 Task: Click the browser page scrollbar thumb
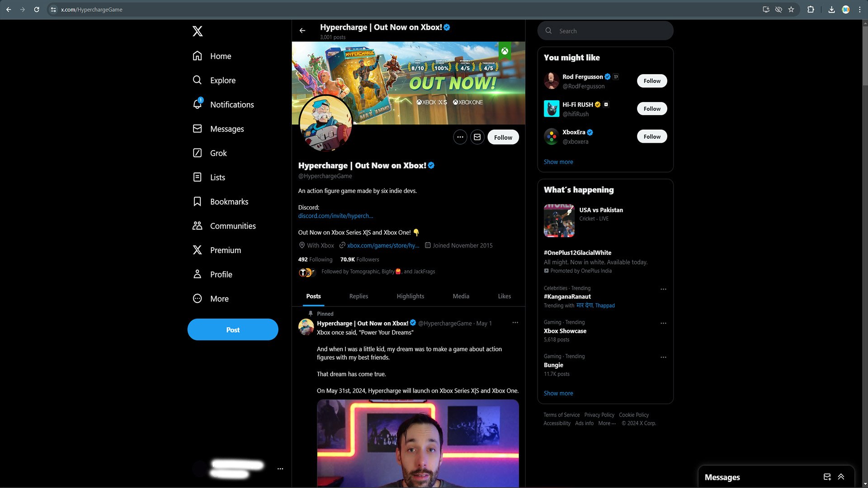(x=865, y=56)
